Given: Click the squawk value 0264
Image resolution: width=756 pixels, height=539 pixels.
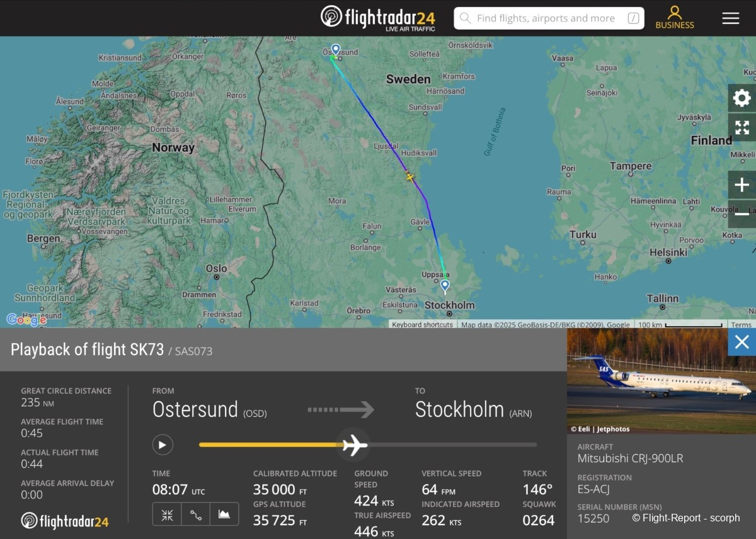Looking at the screenshot, I should [x=539, y=520].
